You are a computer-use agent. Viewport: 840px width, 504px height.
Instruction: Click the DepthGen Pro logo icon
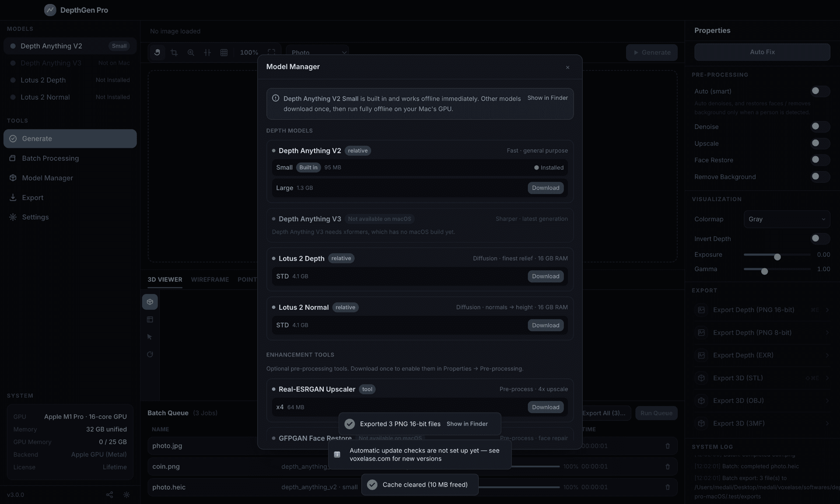50,10
